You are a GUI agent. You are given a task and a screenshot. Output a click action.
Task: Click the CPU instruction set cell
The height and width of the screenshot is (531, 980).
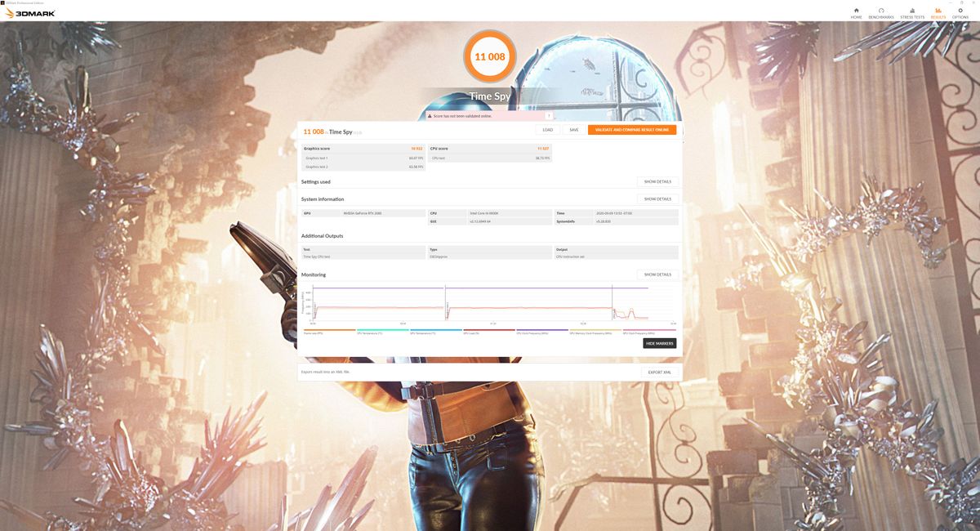click(x=617, y=257)
